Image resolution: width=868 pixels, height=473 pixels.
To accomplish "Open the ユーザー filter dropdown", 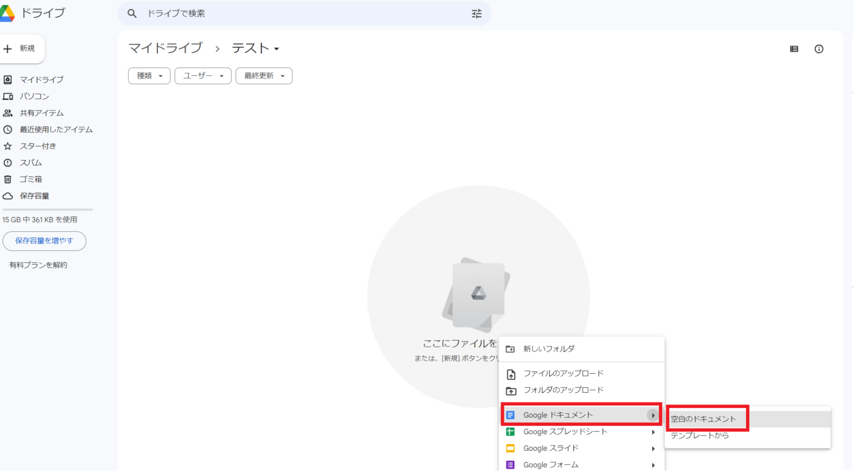I will pos(203,76).
